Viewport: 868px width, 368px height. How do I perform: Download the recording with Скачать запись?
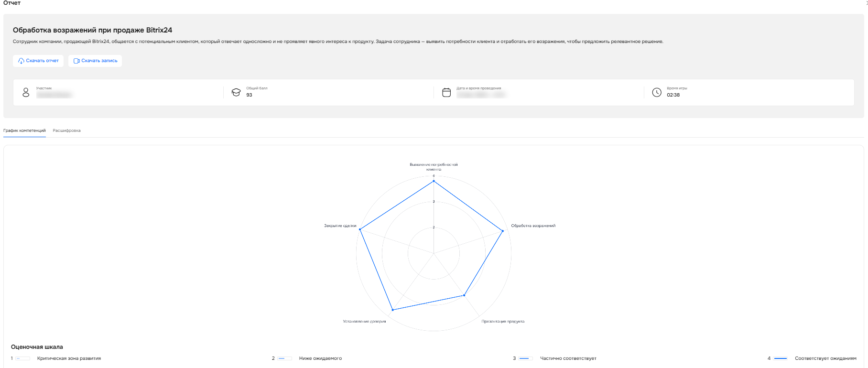point(95,61)
